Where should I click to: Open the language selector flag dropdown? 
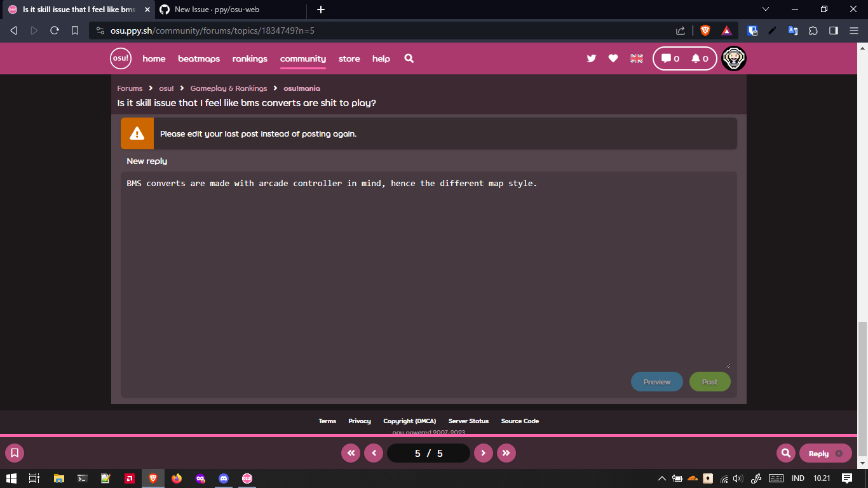pyautogui.click(x=636, y=58)
